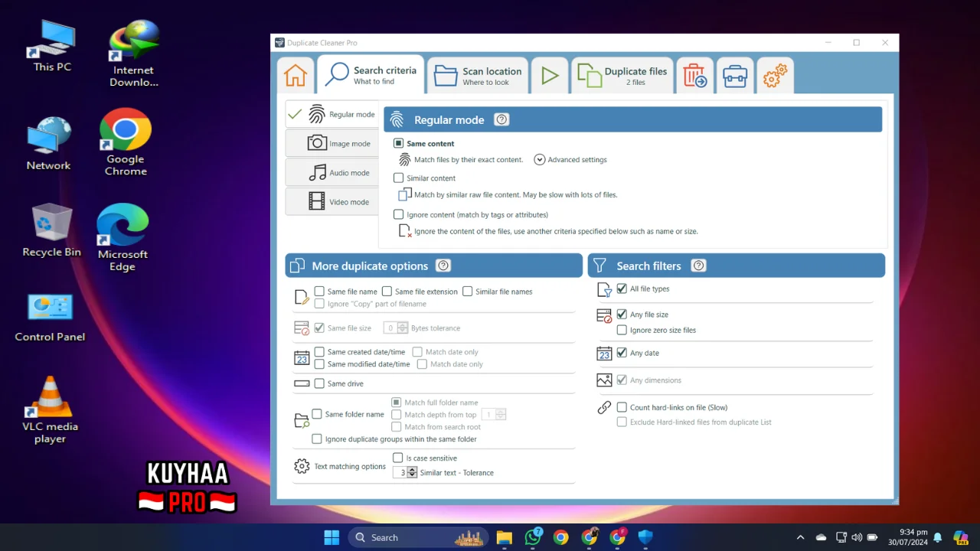Enable Same created date/time checkbox

click(319, 352)
